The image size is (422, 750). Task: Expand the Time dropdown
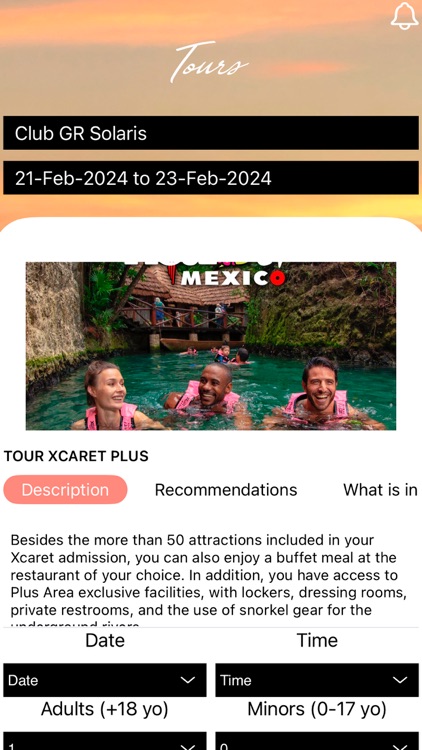click(317, 680)
